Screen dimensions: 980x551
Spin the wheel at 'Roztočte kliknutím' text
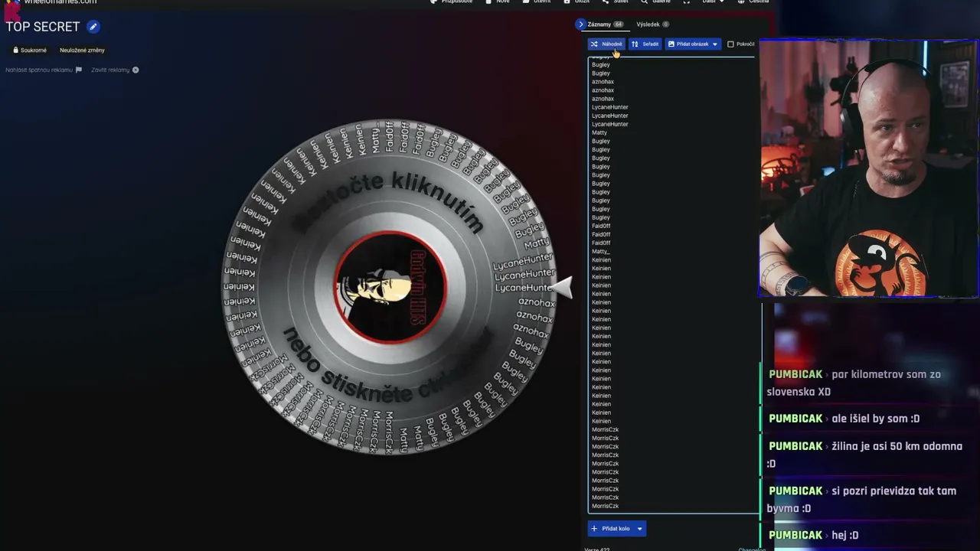point(390,201)
